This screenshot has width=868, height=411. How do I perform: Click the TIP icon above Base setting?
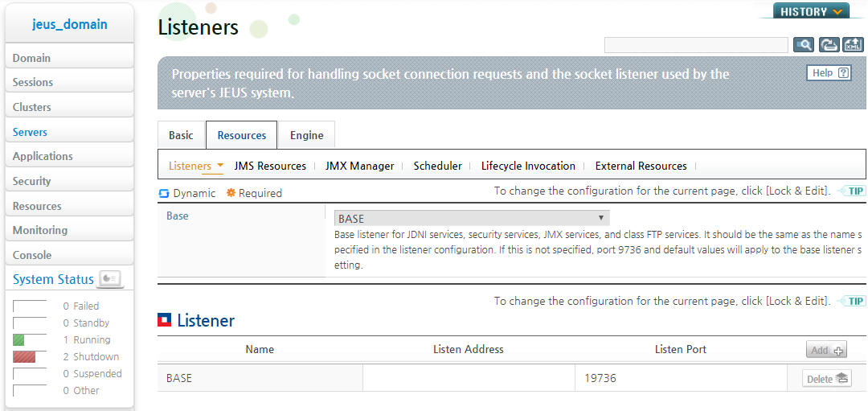[851, 191]
